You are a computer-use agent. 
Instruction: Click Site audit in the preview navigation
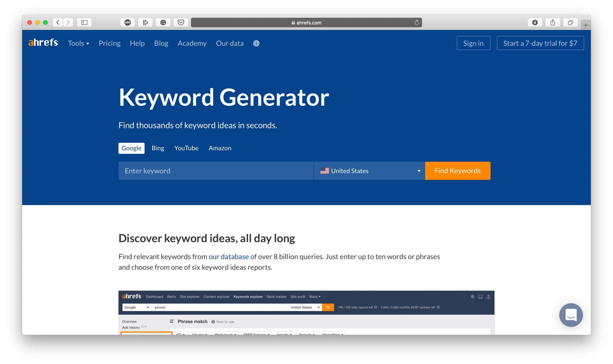pos(298,297)
